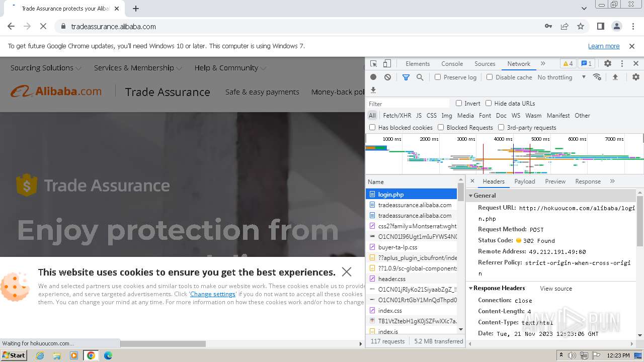Screen dimensions: 644x362
Task: Toggle the device toolbar icon
Action: 387,64
